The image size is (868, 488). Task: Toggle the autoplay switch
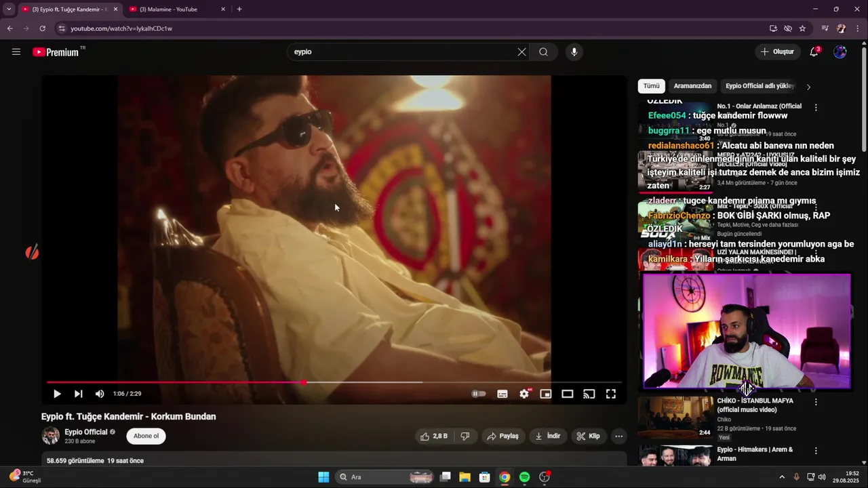(479, 394)
